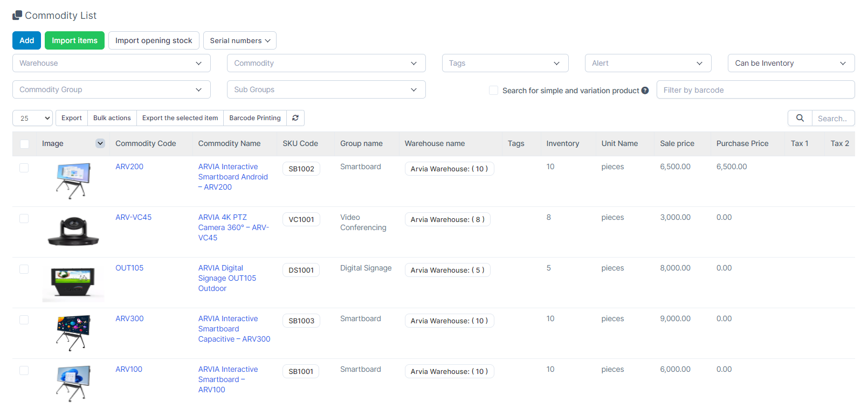
Task: Expand the Tags filter dropdown
Action: 505,63
